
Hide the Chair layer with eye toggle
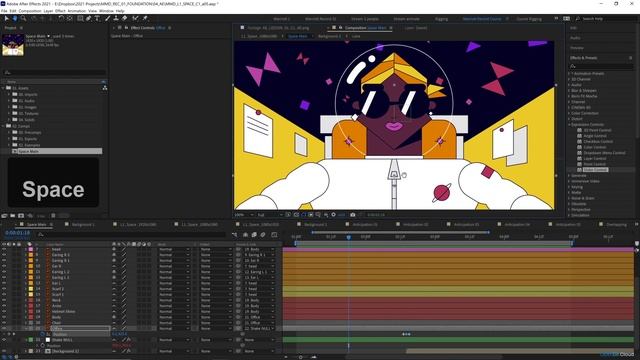tap(4, 323)
